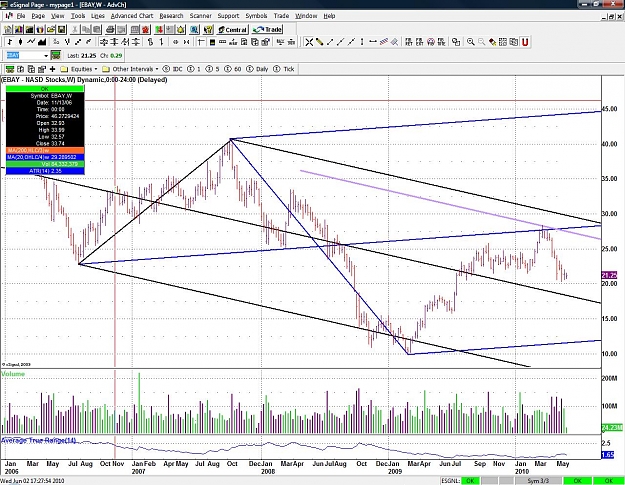The width and height of the screenshot is (625, 485).
Task: Click the overlapping squares icon
Action: [456, 42]
